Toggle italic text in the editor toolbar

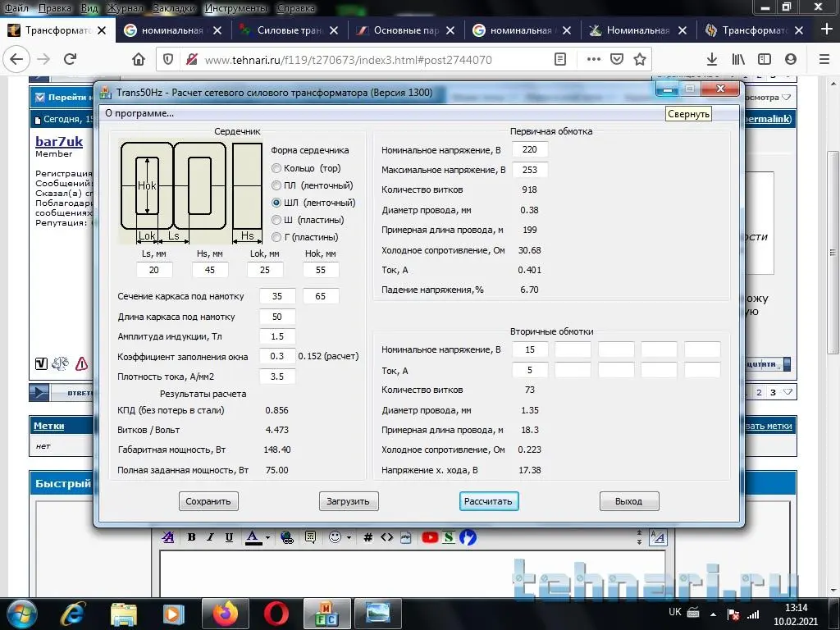point(210,537)
